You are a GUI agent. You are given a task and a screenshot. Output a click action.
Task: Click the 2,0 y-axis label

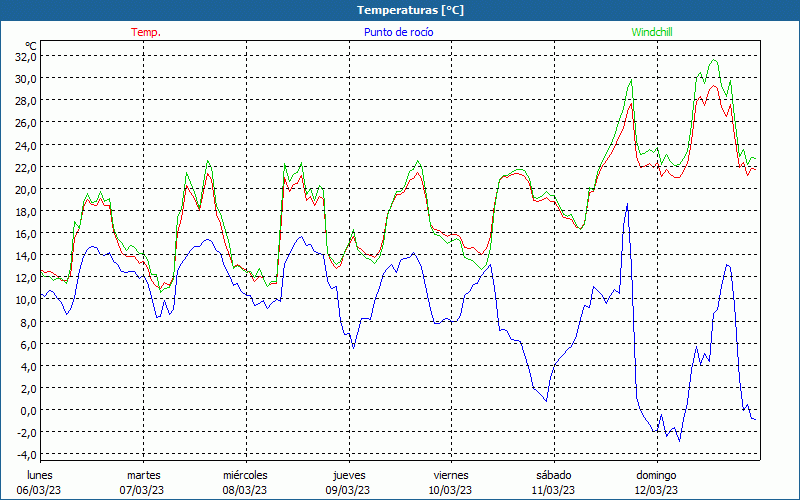(x=29, y=388)
